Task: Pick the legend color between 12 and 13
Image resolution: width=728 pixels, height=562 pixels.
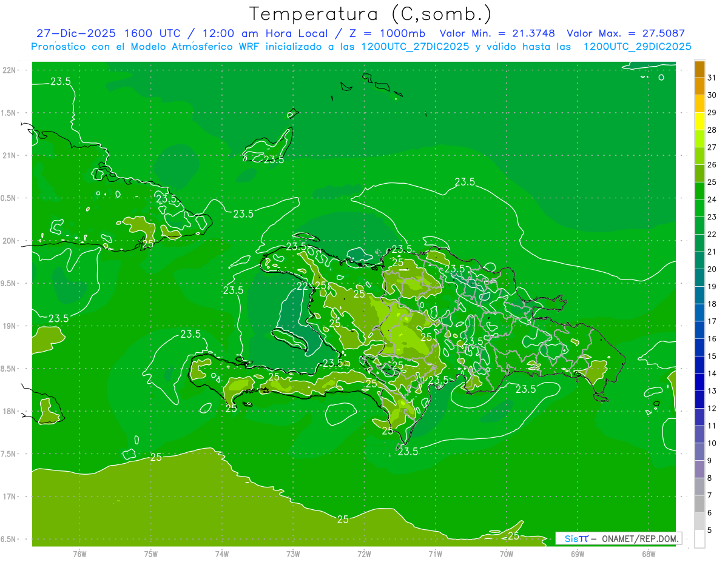Action: tap(699, 400)
